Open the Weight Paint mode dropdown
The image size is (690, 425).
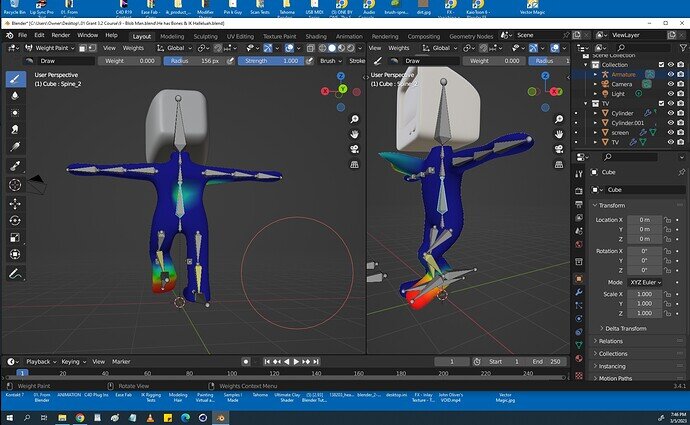coord(50,48)
